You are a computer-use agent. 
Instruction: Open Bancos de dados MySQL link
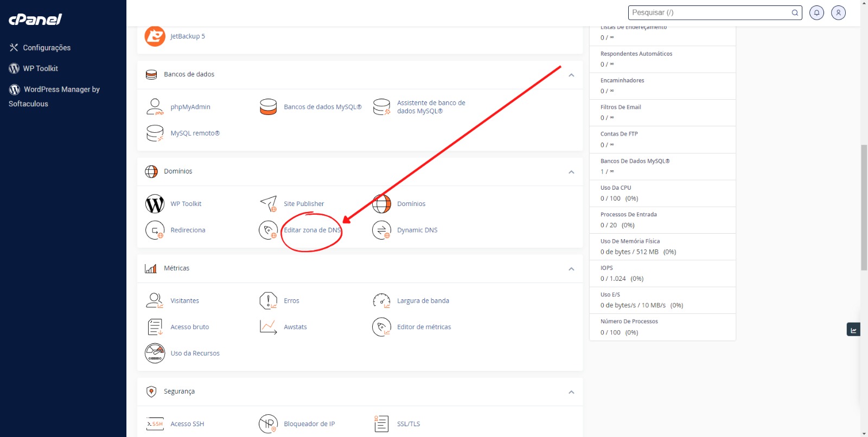click(x=323, y=107)
